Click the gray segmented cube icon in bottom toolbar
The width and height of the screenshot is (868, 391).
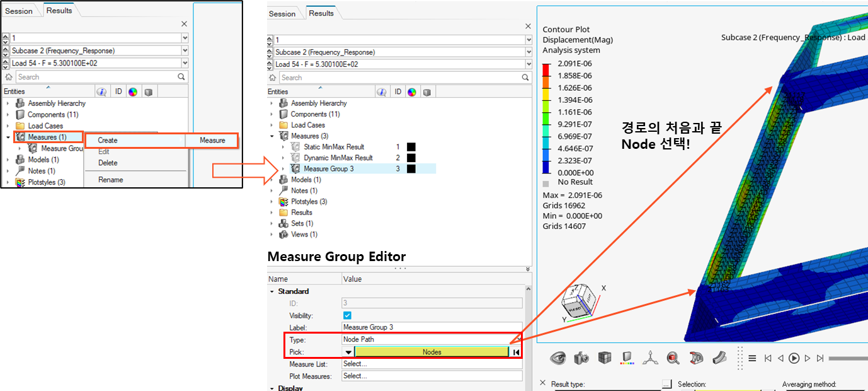click(605, 358)
